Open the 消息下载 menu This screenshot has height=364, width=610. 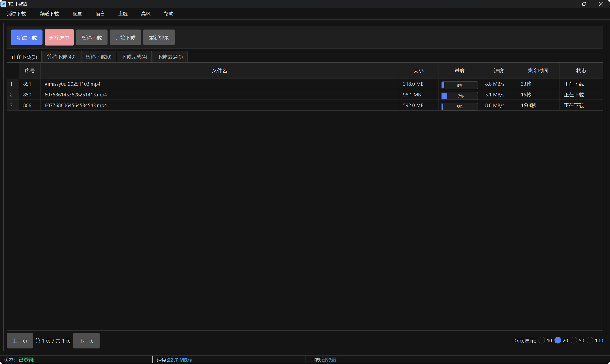16,14
